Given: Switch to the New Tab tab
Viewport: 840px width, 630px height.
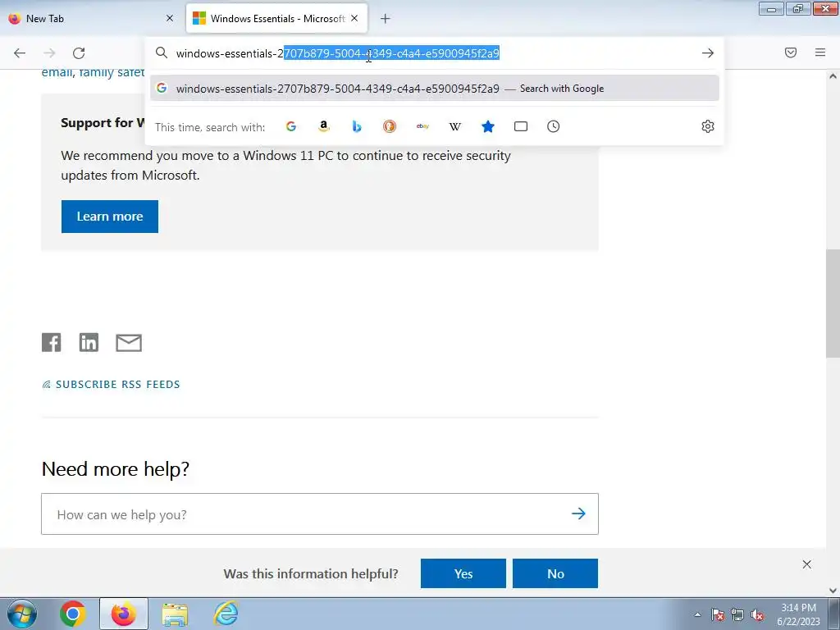Looking at the screenshot, I should click(92, 18).
